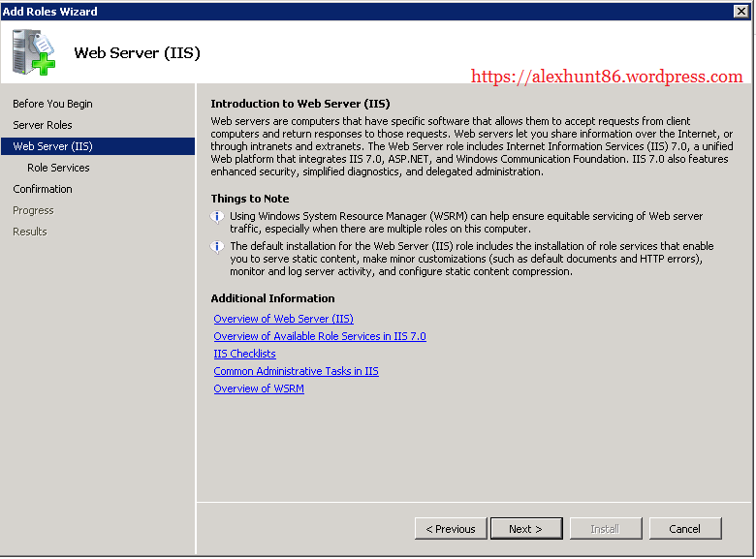Click the greyed-out Install button
The height and width of the screenshot is (559, 756).
605,529
